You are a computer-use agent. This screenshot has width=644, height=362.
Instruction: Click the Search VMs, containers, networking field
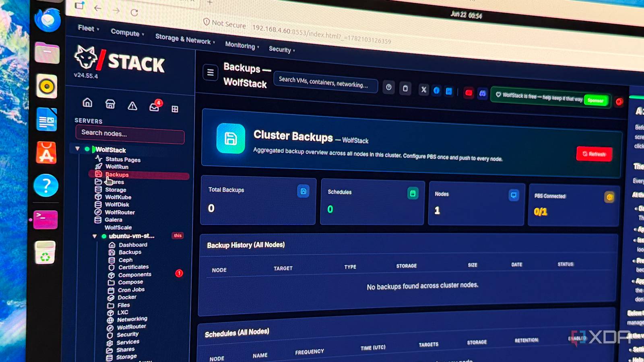326,82
